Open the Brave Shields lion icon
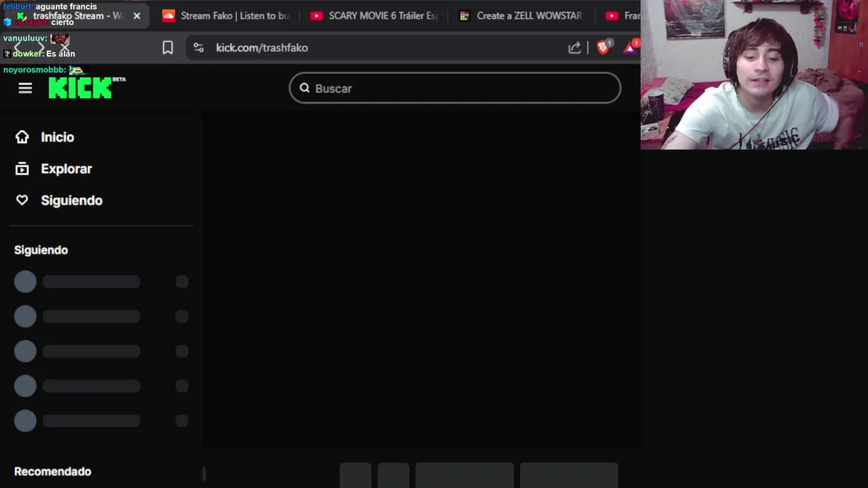 (x=603, y=47)
